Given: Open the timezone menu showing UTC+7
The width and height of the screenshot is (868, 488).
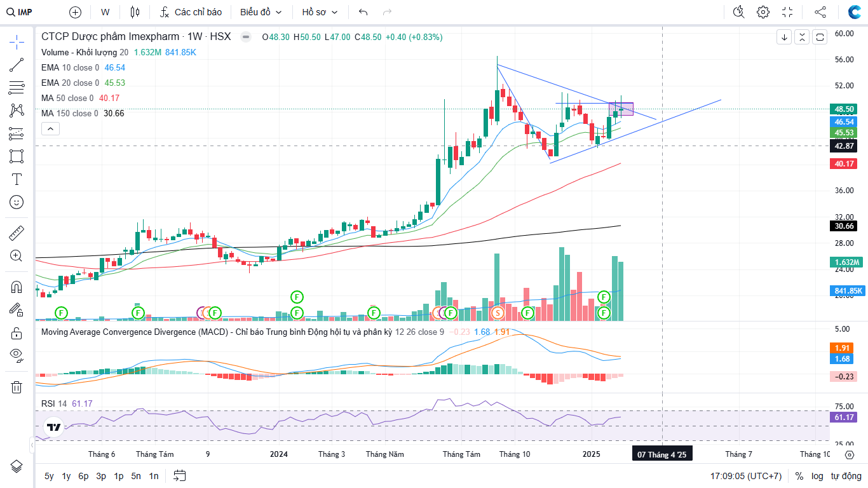Looking at the screenshot, I should coord(746,476).
